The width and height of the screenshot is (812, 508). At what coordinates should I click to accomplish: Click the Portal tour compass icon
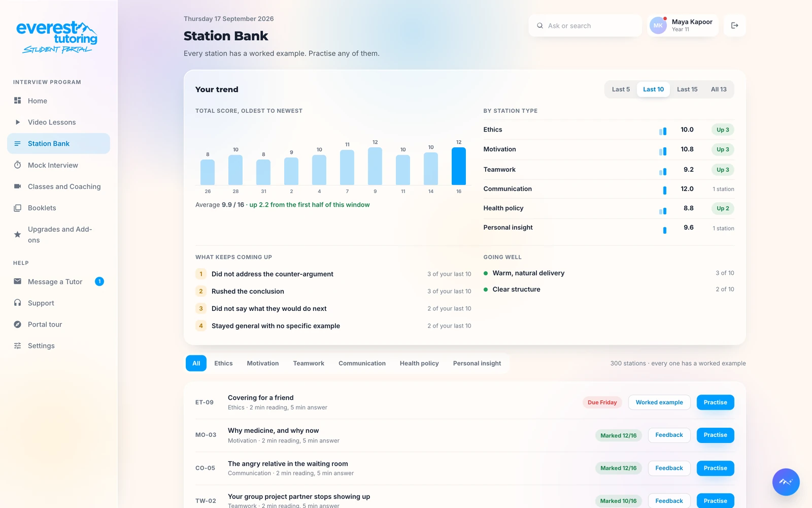(17, 324)
